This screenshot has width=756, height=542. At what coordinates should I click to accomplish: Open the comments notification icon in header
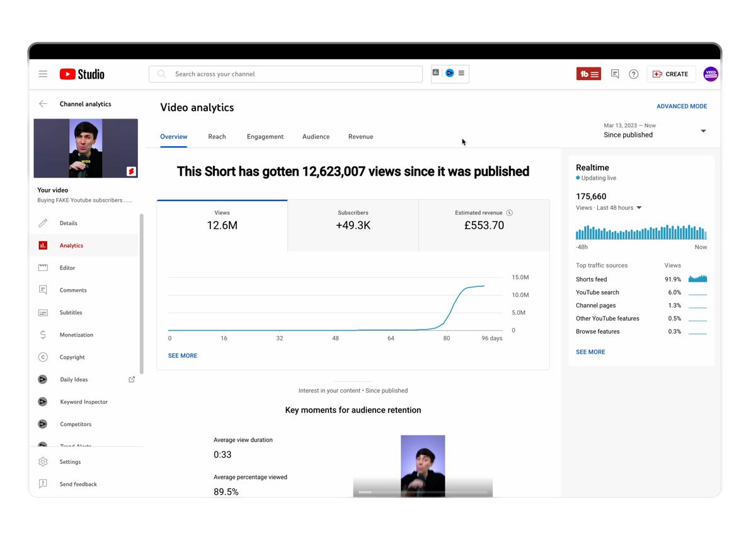(615, 74)
